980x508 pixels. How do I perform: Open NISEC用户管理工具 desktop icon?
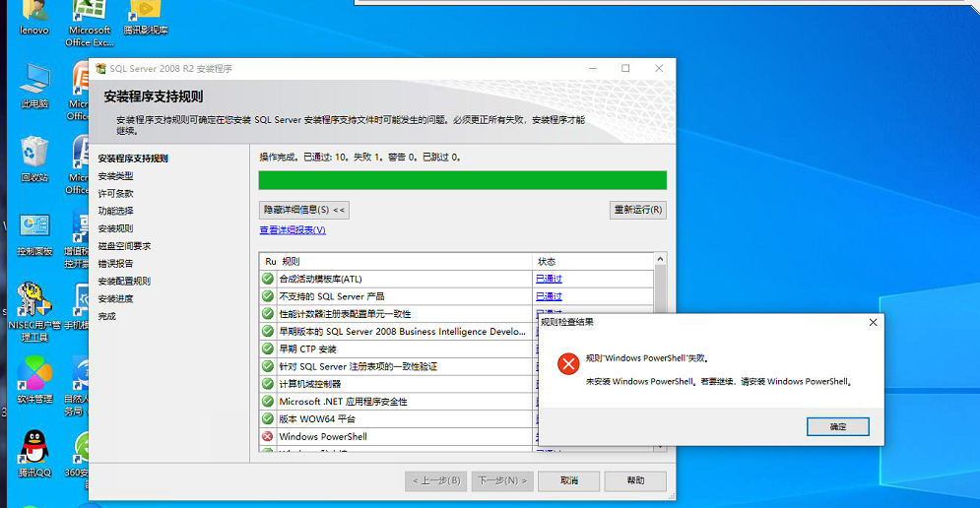tap(34, 311)
